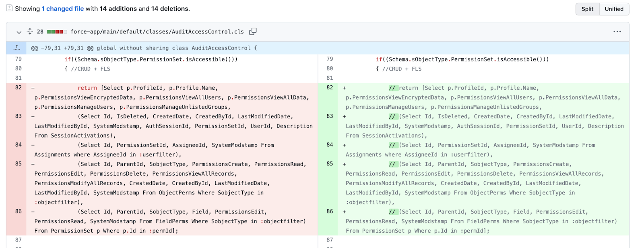Click the file name AuditAccessControl.cls
This screenshot has width=644, height=248.
(157, 31)
